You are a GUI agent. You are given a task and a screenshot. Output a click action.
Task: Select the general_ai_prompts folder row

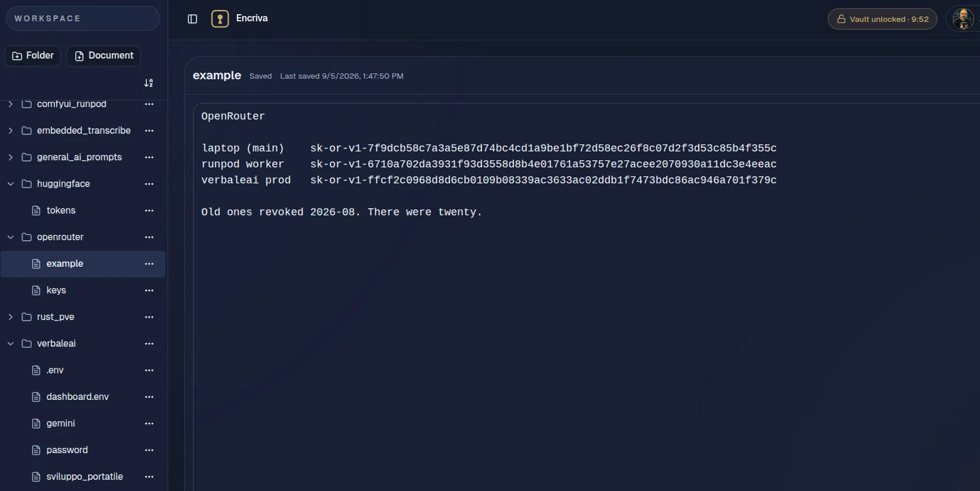pyautogui.click(x=83, y=157)
